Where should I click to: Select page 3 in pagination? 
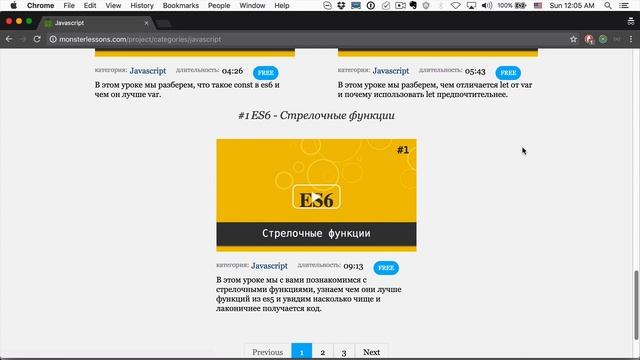tap(344, 352)
